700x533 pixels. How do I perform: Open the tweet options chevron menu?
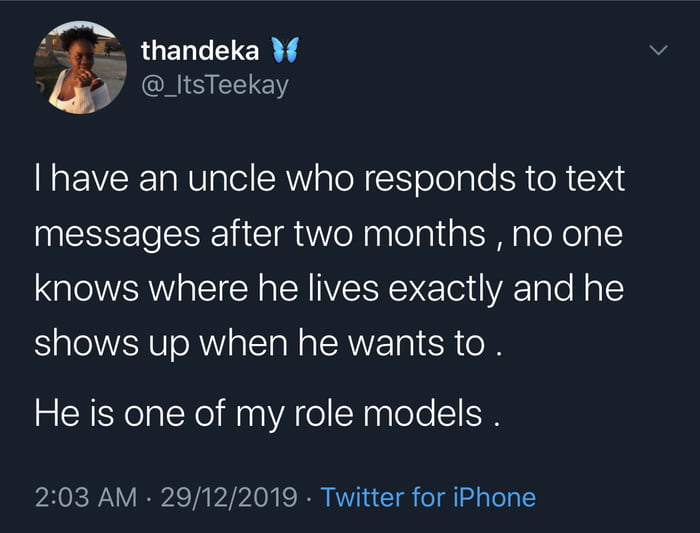(x=657, y=49)
